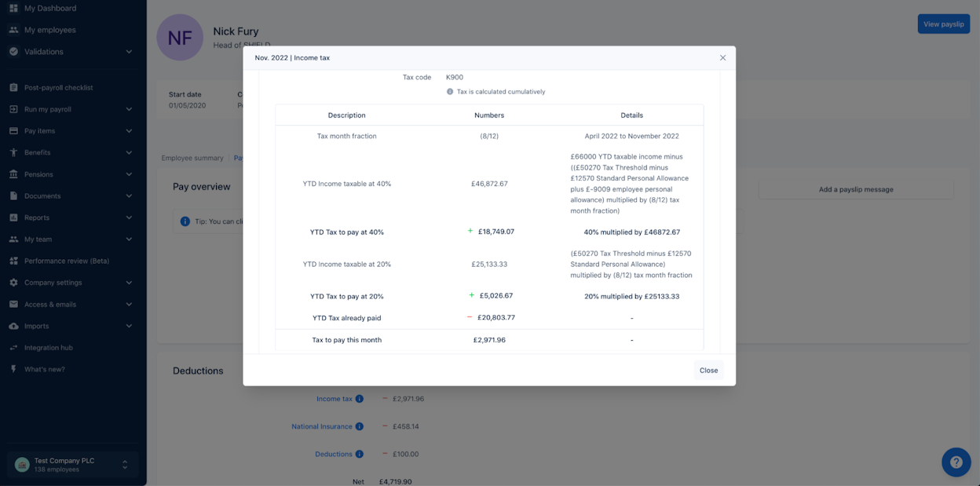Viewport: 980px width, 486px height.
Task: Click the Tax month fraction (8/12) value
Action: [x=489, y=136]
